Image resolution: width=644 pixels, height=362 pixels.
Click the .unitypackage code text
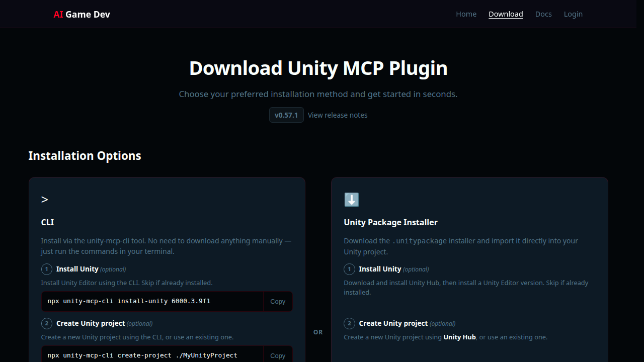419,241
